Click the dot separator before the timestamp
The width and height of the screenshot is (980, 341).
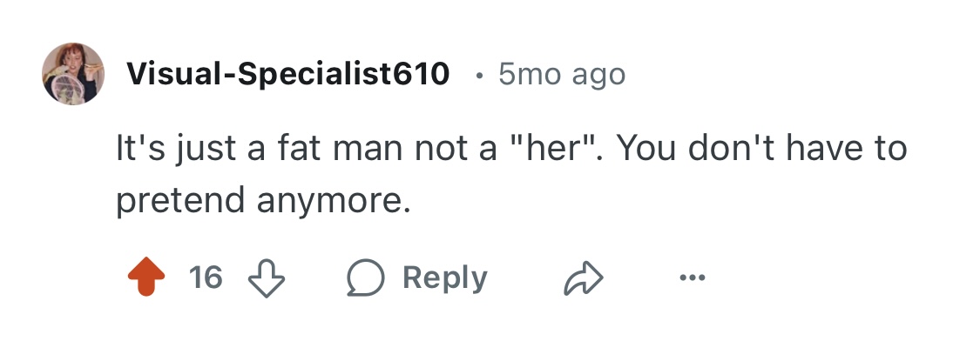(479, 77)
